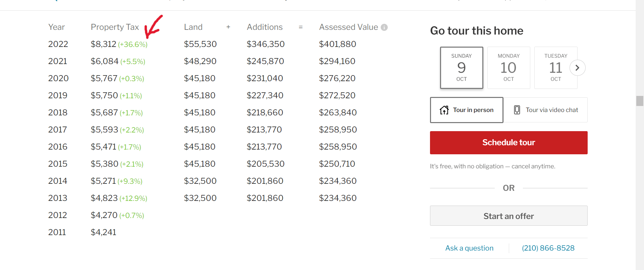Click the Assessed Value header label
Viewport: 644px width, 270px height.
point(348,27)
